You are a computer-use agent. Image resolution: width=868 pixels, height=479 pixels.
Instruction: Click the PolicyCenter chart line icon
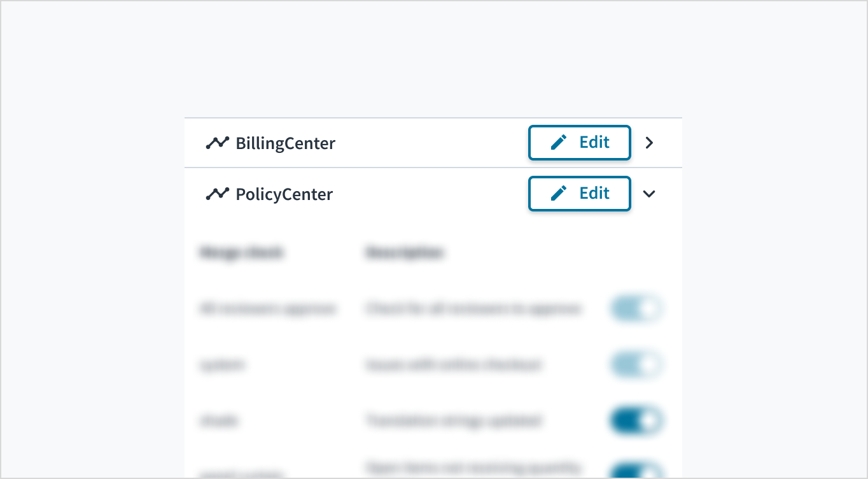(217, 194)
